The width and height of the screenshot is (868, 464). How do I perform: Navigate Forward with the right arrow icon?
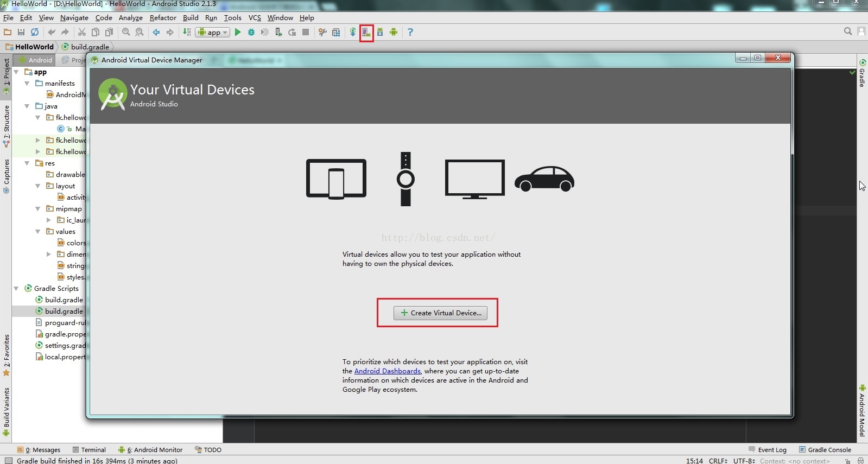click(170, 32)
